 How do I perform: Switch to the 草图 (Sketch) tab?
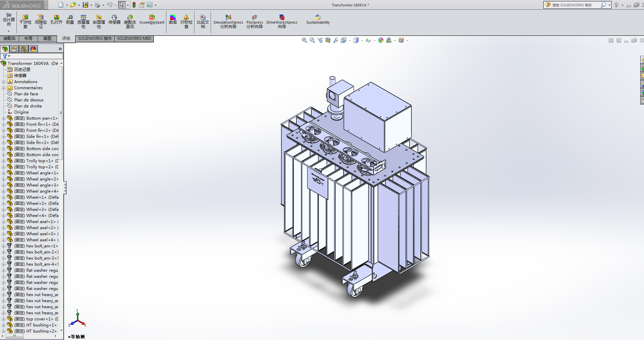(47, 39)
